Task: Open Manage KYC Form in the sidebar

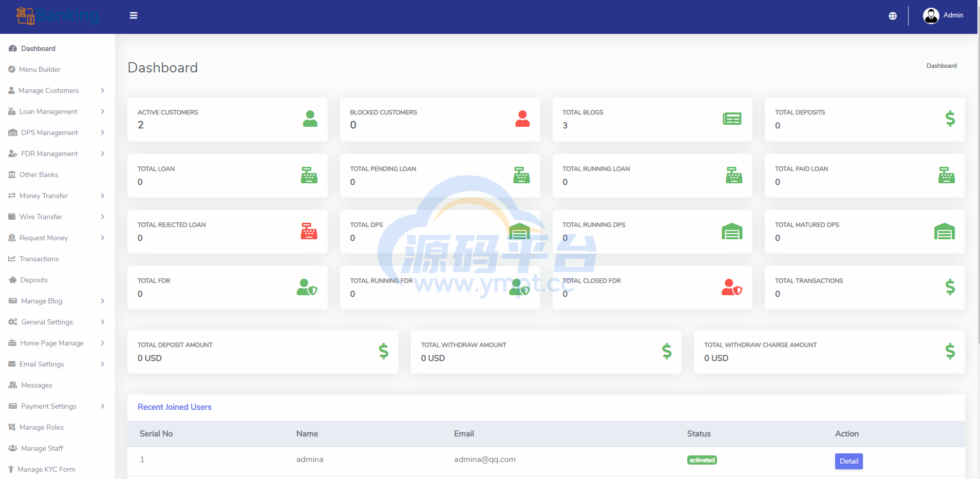Action: point(57,469)
